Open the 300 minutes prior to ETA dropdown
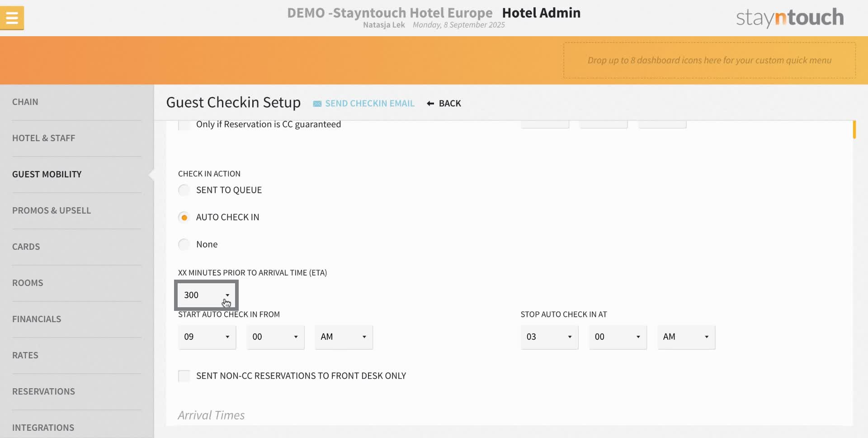The image size is (868, 438). (x=206, y=295)
